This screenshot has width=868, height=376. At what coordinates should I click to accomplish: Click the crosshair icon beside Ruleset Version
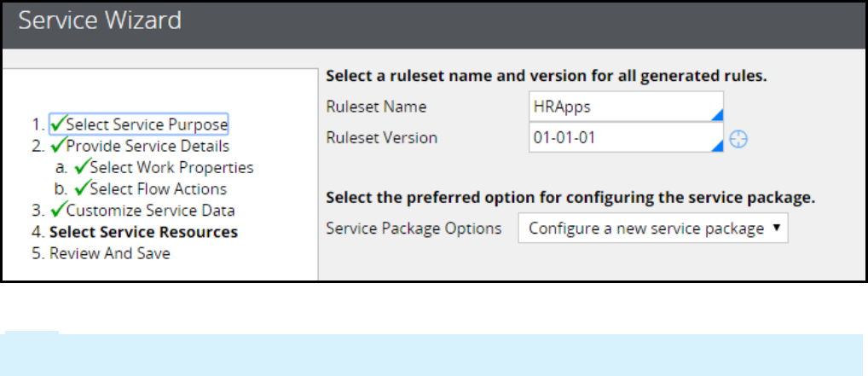[739, 139]
